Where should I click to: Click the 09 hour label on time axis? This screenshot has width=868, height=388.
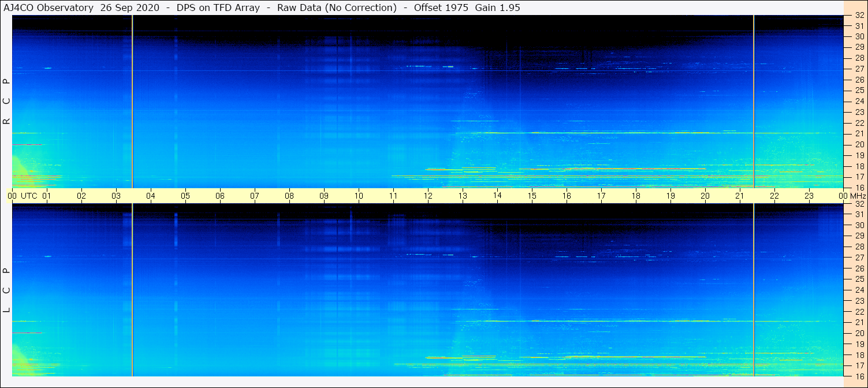point(324,196)
